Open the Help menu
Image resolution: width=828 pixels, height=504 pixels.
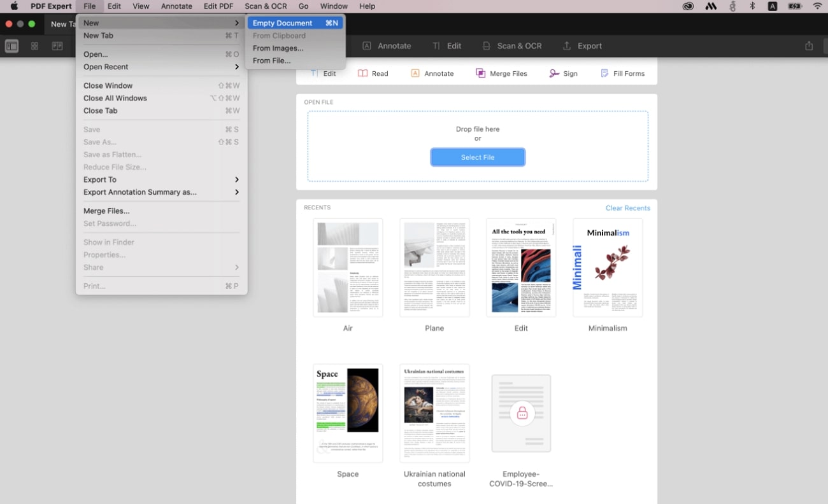click(x=368, y=6)
